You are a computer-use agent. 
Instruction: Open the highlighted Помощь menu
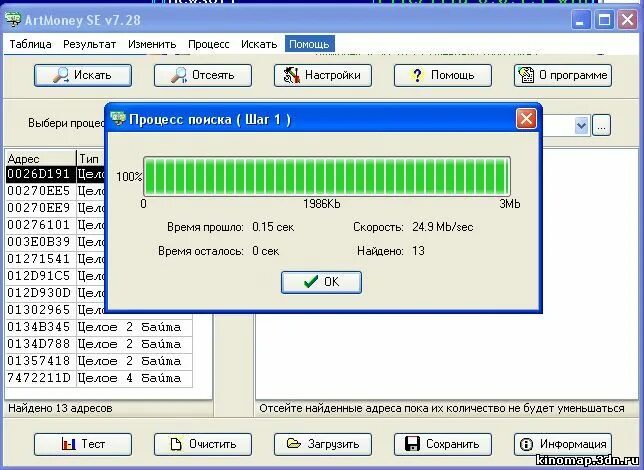310,44
